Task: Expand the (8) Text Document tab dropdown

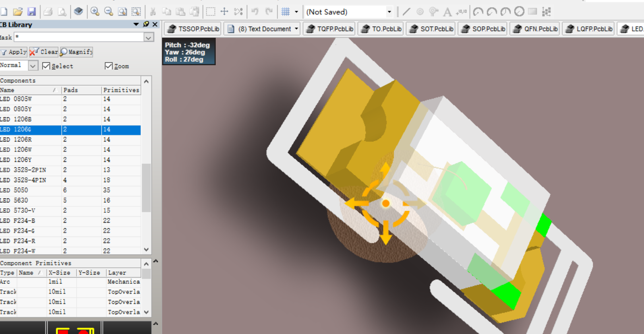Action: (x=296, y=29)
